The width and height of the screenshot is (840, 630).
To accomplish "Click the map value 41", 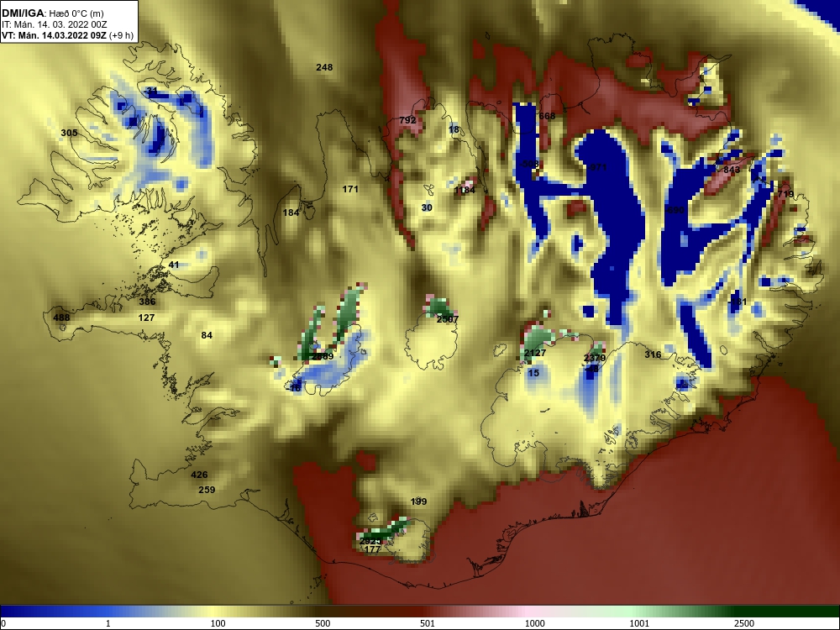I will pos(174,265).
